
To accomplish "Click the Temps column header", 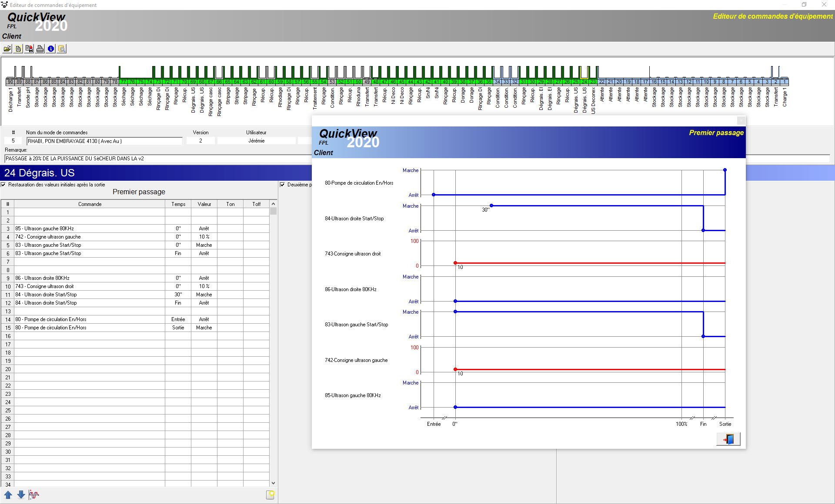I will [178, 204].
